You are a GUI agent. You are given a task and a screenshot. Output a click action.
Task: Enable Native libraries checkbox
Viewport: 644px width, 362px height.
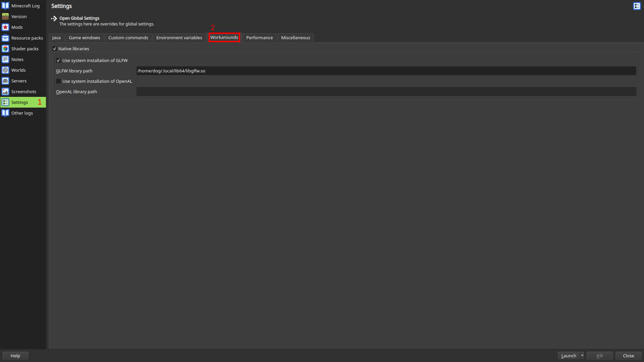(55, 49)
